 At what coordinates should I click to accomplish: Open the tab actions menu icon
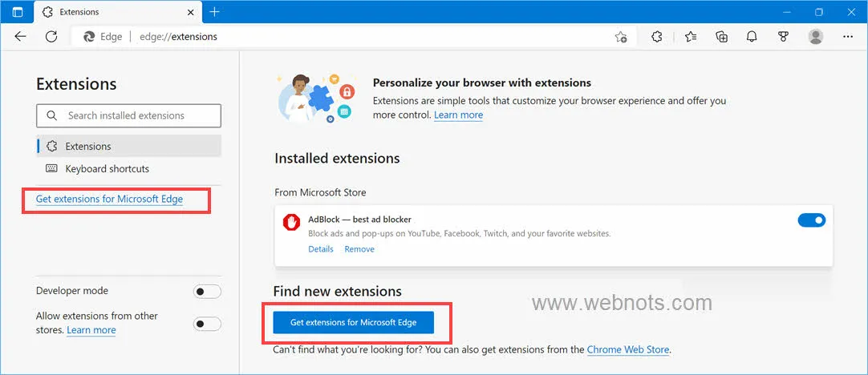[x=17, y=11]
